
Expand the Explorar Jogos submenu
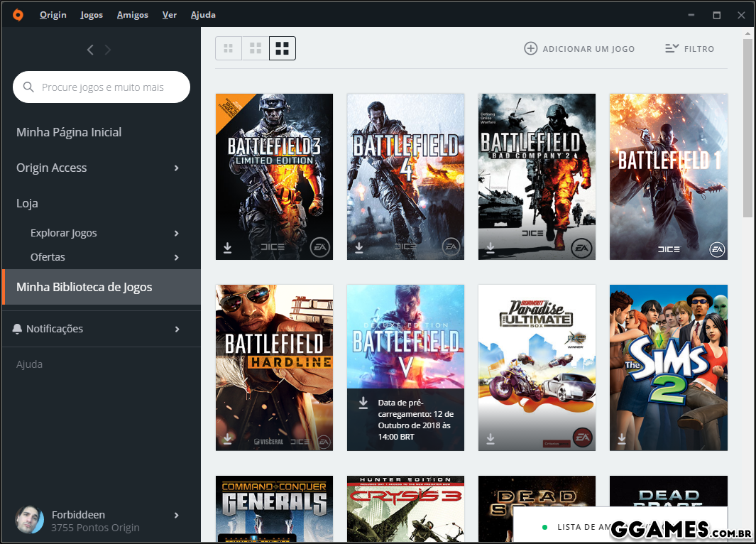pyautogui.click(x=176, y=234)
